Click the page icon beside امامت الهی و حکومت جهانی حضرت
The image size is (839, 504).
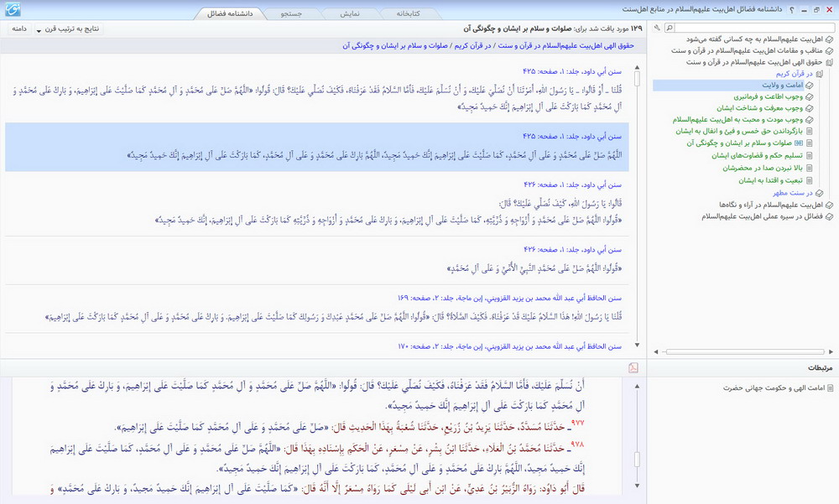830,388
